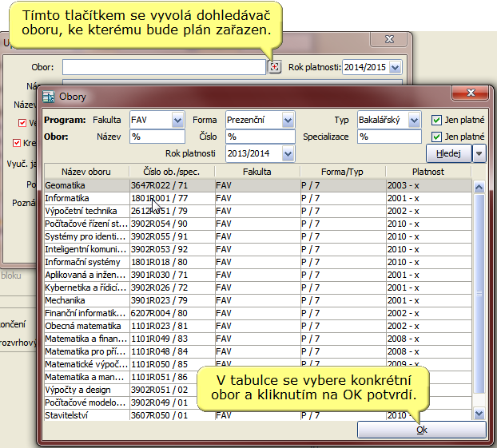Open the field-of-study lookup button next to Obor

click(x=275, y=67)
